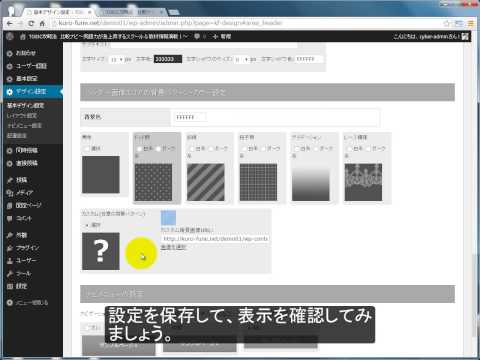Viewport: 480px width, 360px height.
Task: Select the custom background image radio
Action: click(x=87, y=225)
